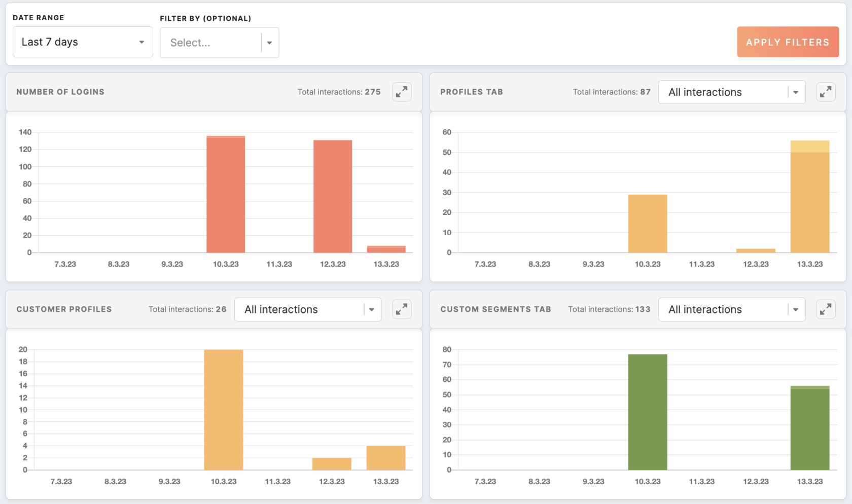The width and height of the screenshot is (852, 504).
Task: Open the Date Range dropdown
Action: tap(83, 42)
